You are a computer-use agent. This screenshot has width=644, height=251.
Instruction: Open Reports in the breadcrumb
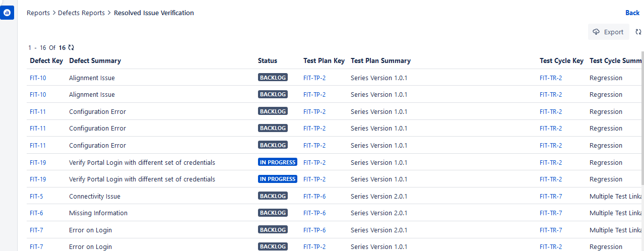[38, 13]
